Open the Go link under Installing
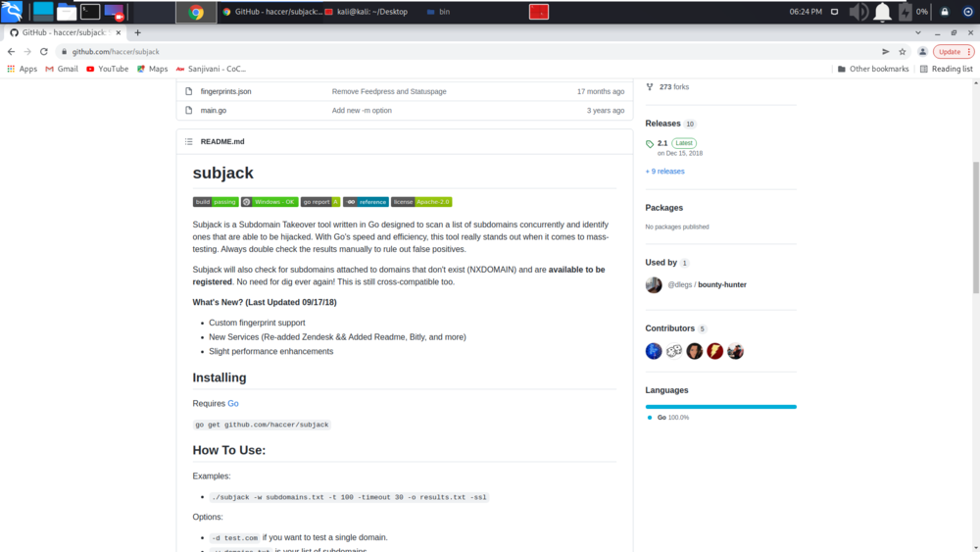The image size is (980, 552). pos(233,403)
